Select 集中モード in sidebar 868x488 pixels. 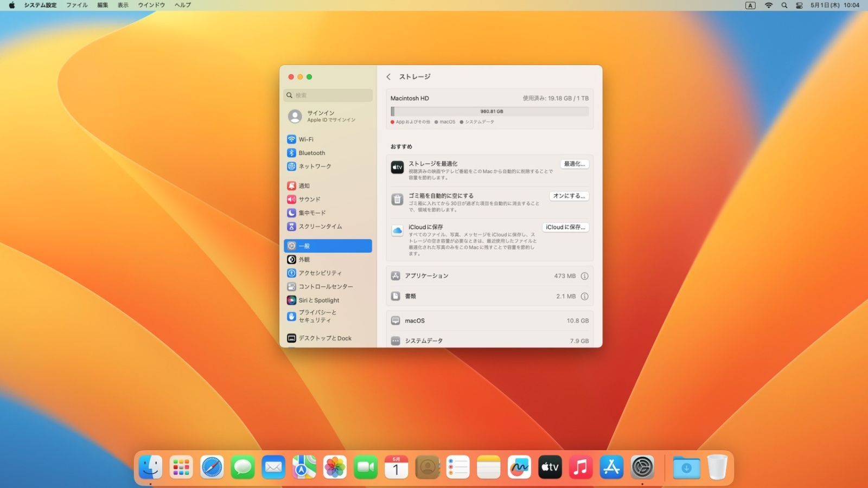pos(328,213)
